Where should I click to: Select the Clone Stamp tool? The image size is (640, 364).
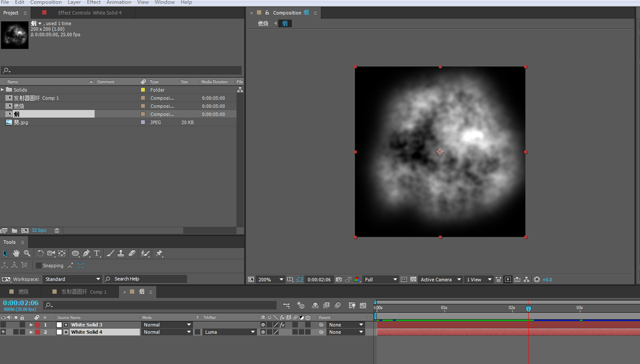click(x=121, y=254)
